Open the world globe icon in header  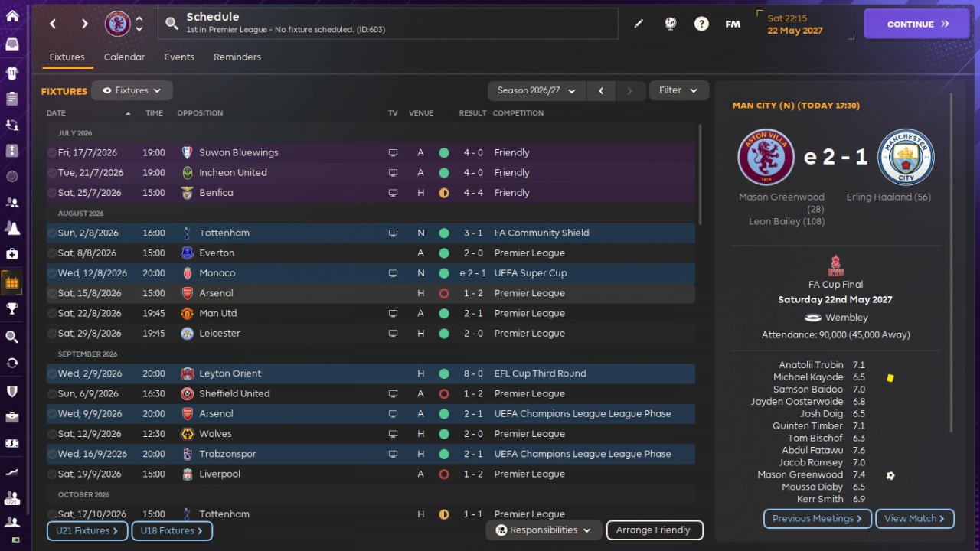point(671,24)
